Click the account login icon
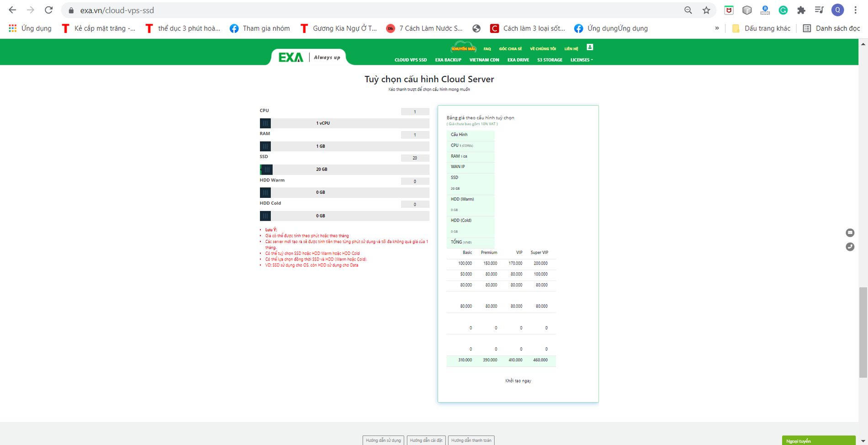Image resolution: width=868 pixels, height=445 pixels. tap(590, 47)
